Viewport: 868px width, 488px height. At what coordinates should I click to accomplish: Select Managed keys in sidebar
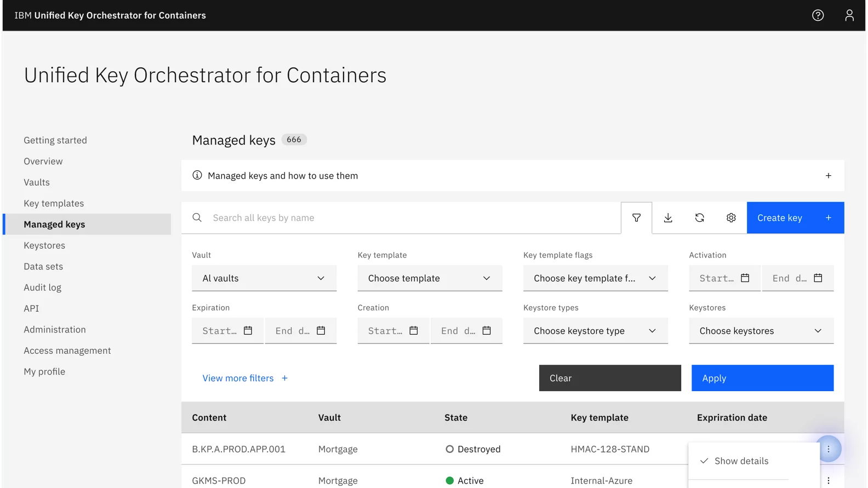click(87, 224)
